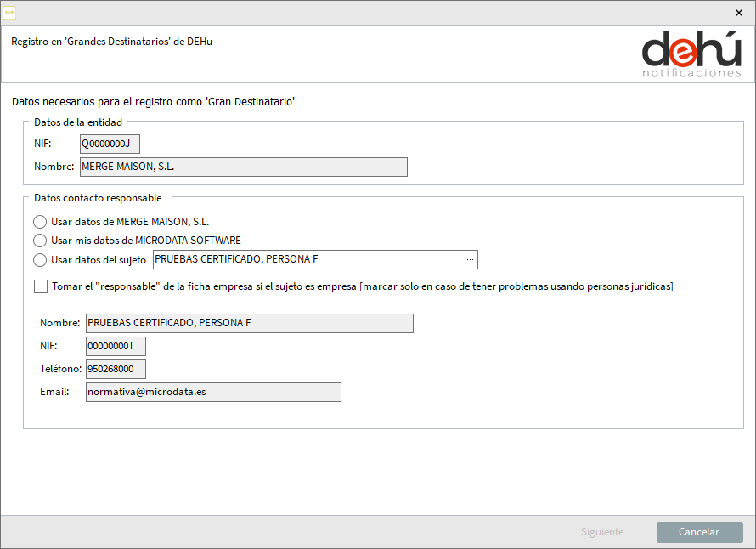Image resolution: width=756 pixels, height=549 pixels.
Task: Close the dialog window
Action: [739, 13]
